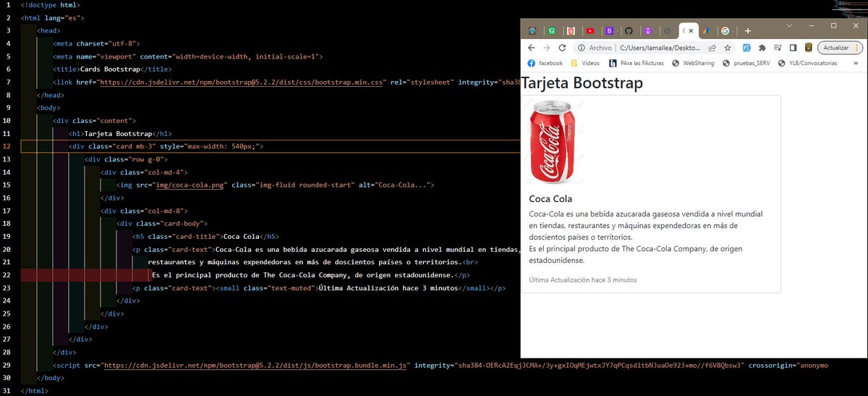
Task: Click the meta charset utf-8 line
Action: [x=97, y=43]
